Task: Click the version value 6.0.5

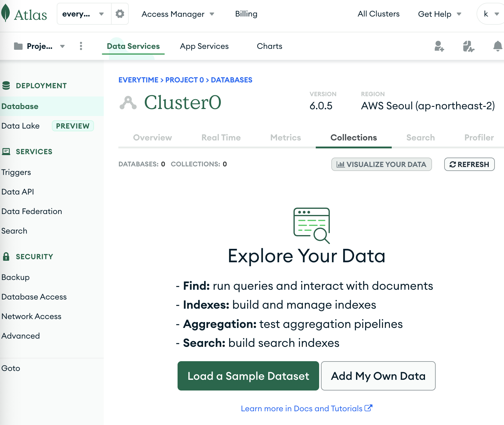Action: coord(321,106)
